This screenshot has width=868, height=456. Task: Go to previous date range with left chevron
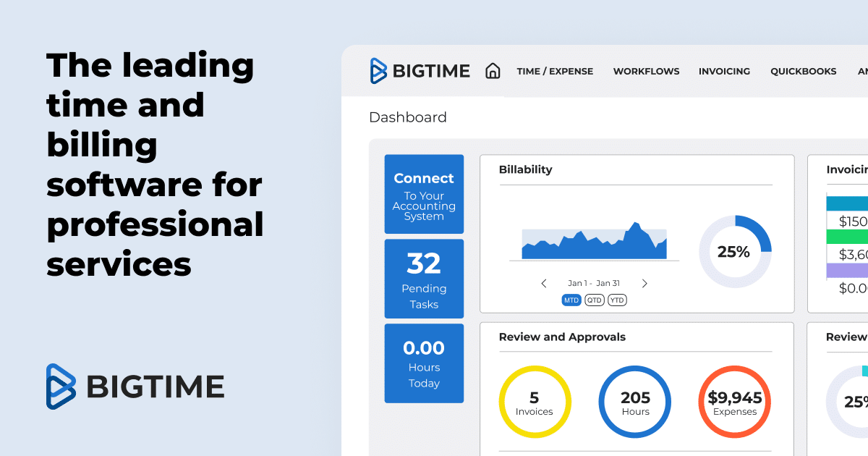pyautogui.click(x=544, y=284)
